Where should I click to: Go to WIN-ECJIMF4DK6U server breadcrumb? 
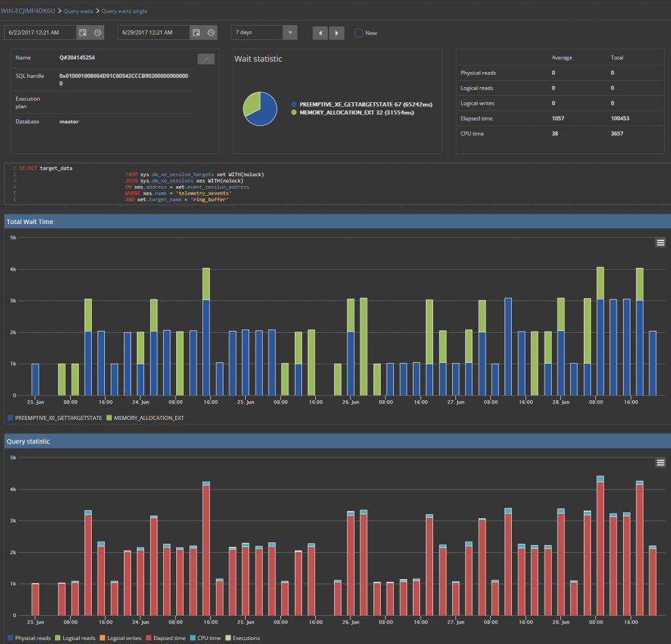29,11
